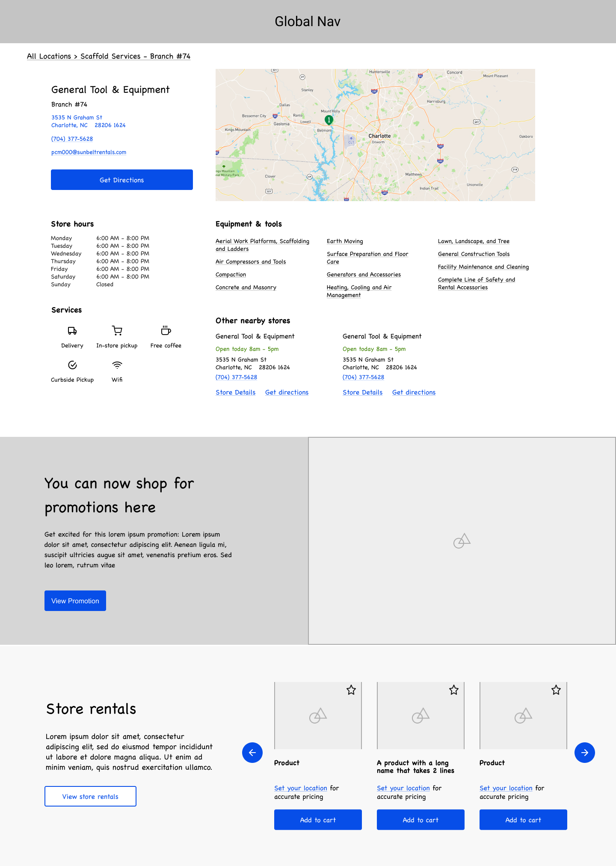The height and width of the screenshot is (866, 616).
Task: Click the View store rentals button
Action: click(x=90, y=796)
